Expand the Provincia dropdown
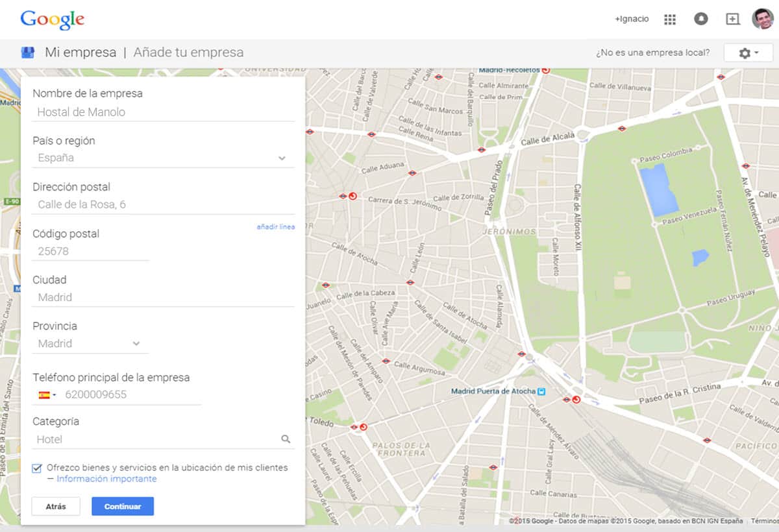Image resolution: width=779 pixels, height=532 pixels. (x=136, y=343)
